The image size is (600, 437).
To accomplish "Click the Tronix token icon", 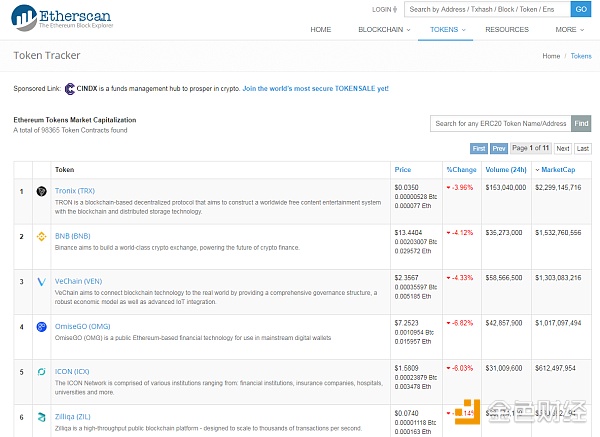I will pos(41,191).
